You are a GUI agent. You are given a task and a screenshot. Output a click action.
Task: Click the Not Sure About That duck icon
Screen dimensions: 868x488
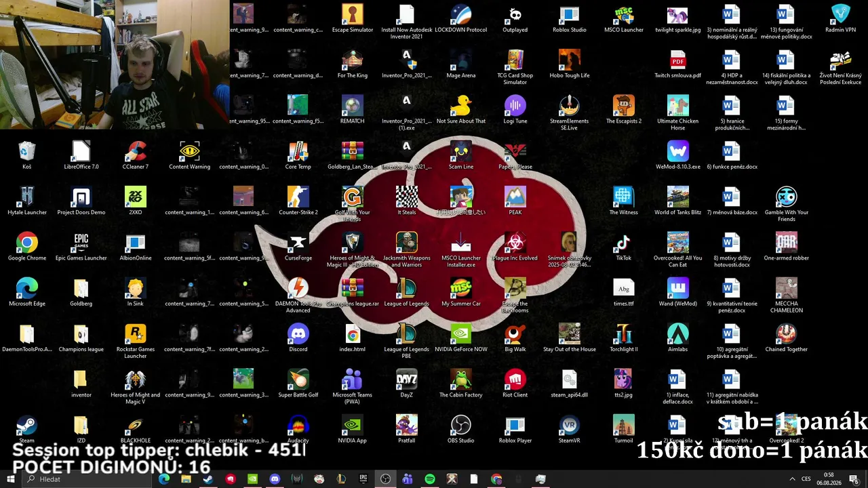pos(461,106)
